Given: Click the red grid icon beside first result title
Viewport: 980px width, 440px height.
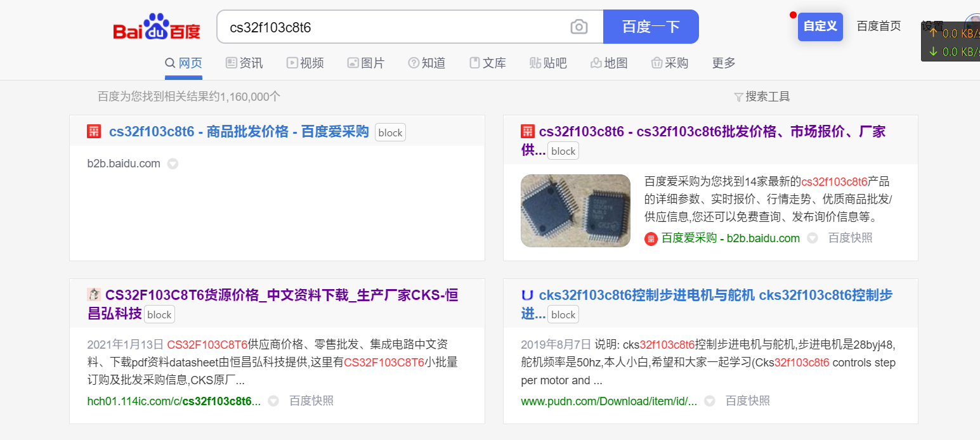Looking at the screenshot, I should pos(94,131).
